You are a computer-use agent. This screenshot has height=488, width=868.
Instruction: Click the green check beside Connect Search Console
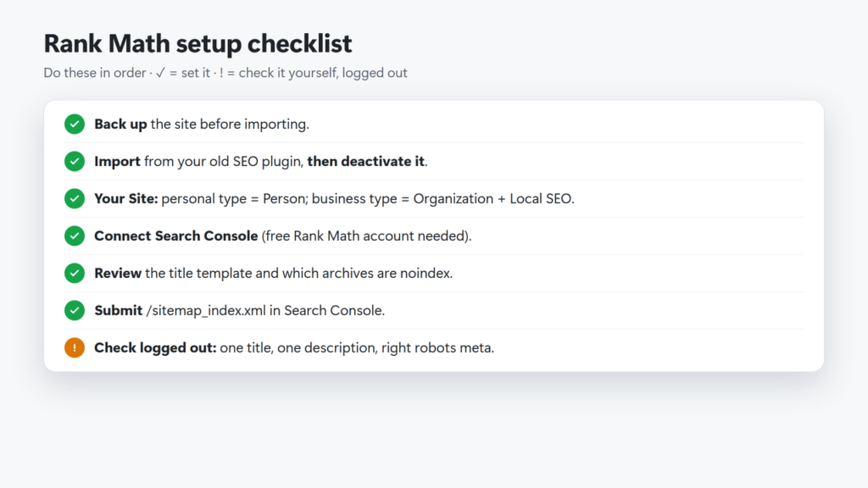click(x=75, y=236)
